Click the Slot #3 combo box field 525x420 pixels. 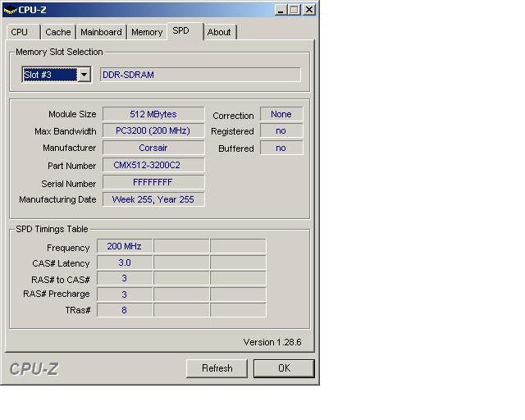pos(57,75)
